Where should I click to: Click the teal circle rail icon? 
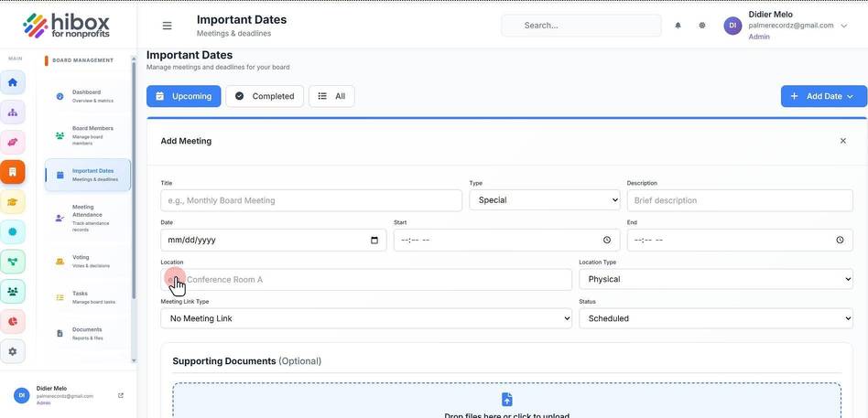[x=13, y=231]
